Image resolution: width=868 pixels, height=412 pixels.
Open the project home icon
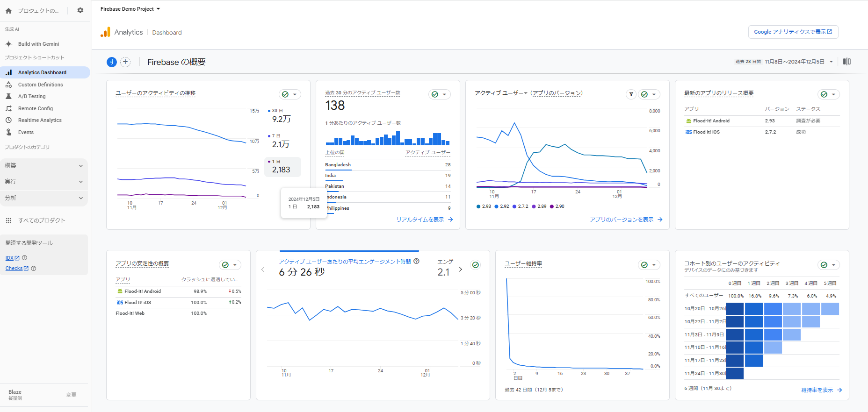8,10
